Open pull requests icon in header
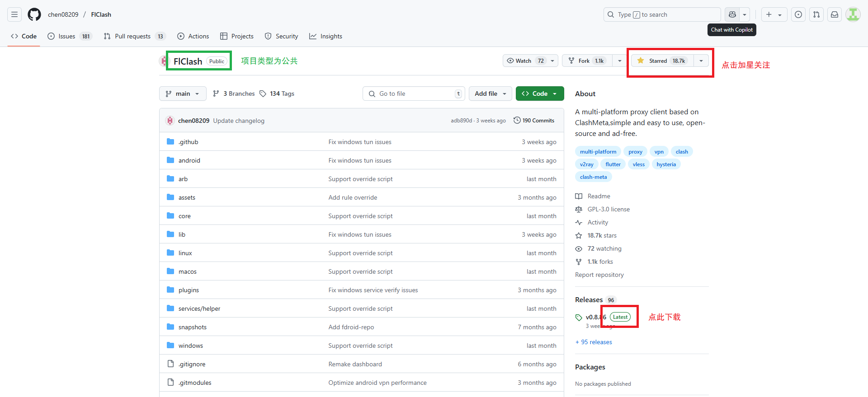 pos(816,14)
